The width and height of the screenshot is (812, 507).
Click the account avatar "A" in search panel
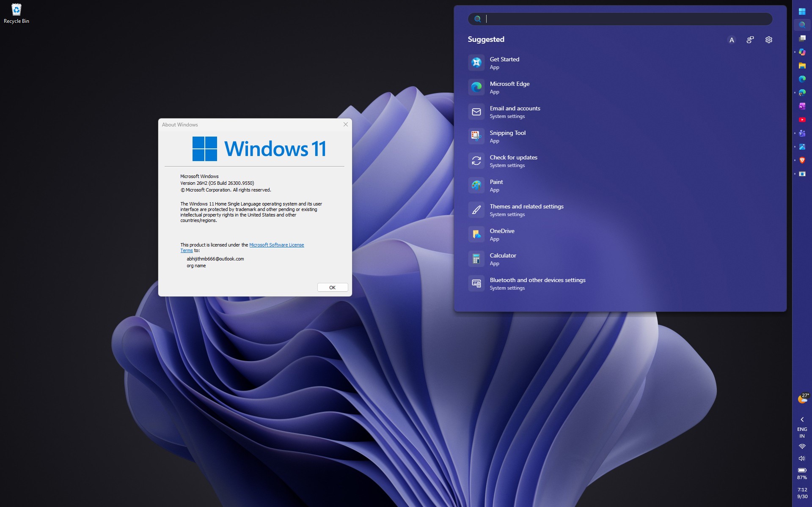pyautogui.click(x=732, y=40)
